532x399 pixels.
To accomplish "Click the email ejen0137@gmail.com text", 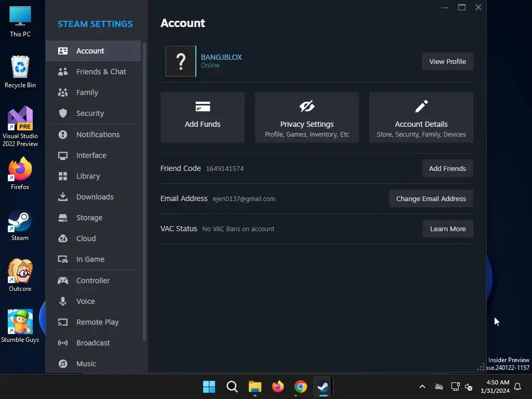I will pyautogui.click(x=244, y=199).
